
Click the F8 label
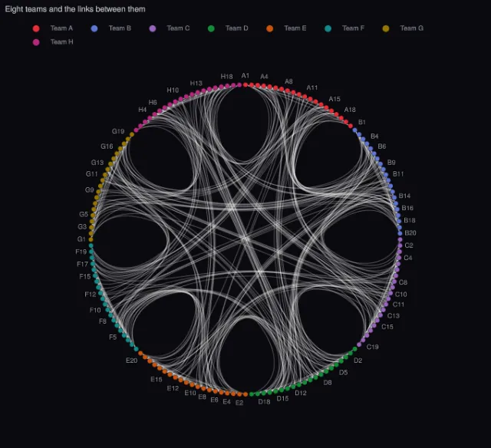coord(103,321)
